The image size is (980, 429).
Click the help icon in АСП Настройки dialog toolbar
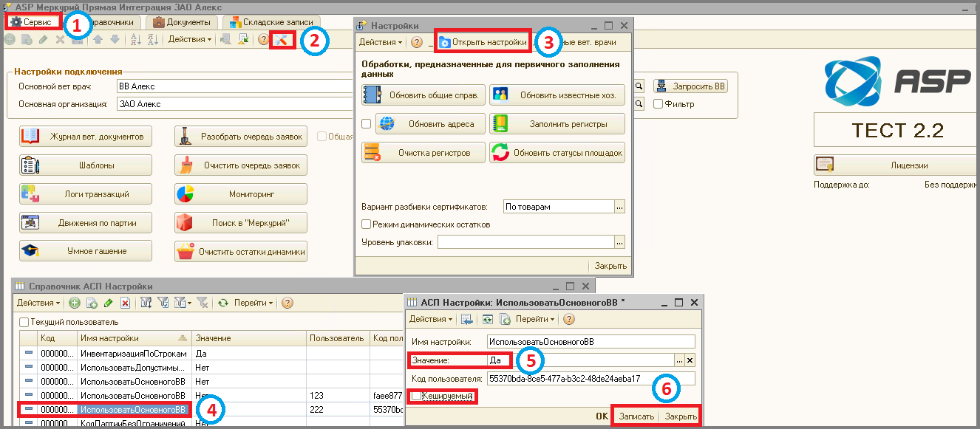(x=569, y=319)
